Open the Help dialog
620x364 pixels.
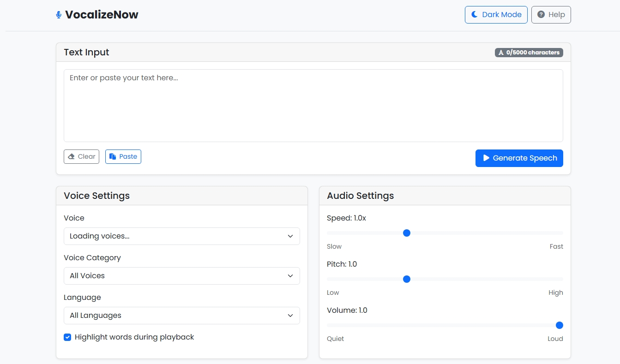click(551, 15)
